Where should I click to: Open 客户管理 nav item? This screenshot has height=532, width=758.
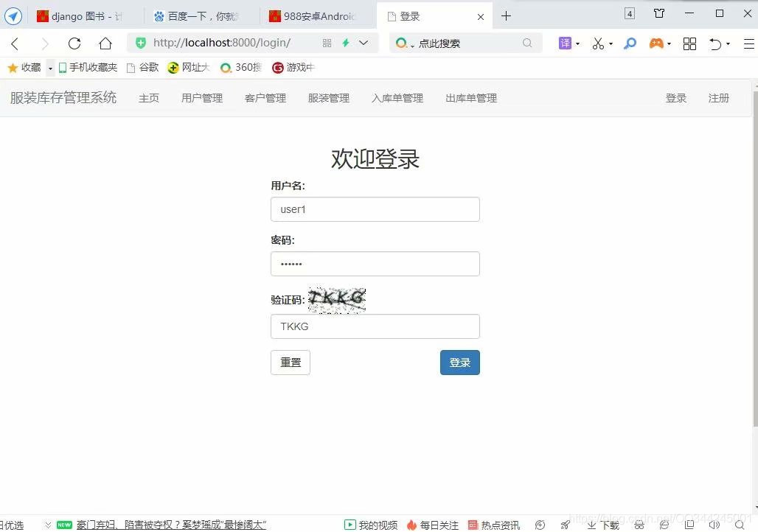(x=265, y=98)
